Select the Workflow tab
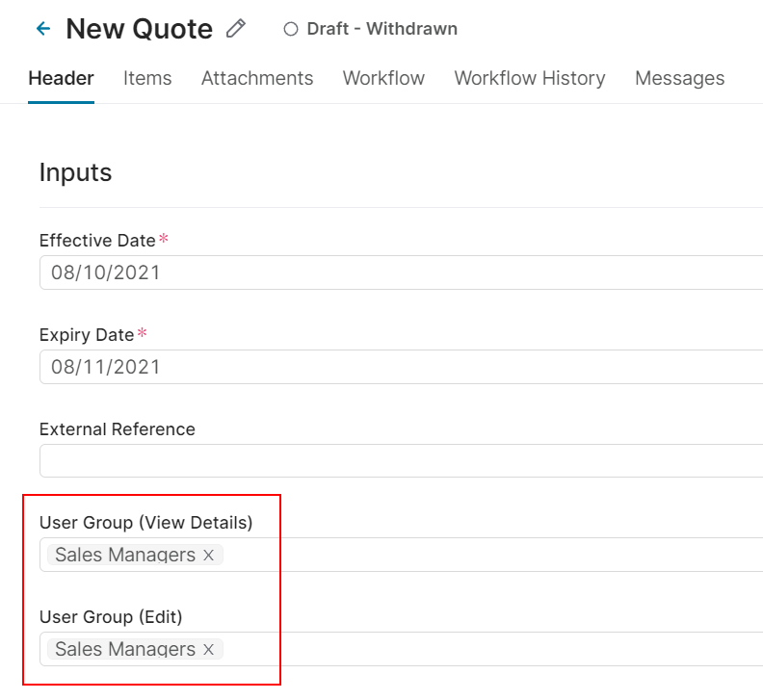 pos(383,79)
